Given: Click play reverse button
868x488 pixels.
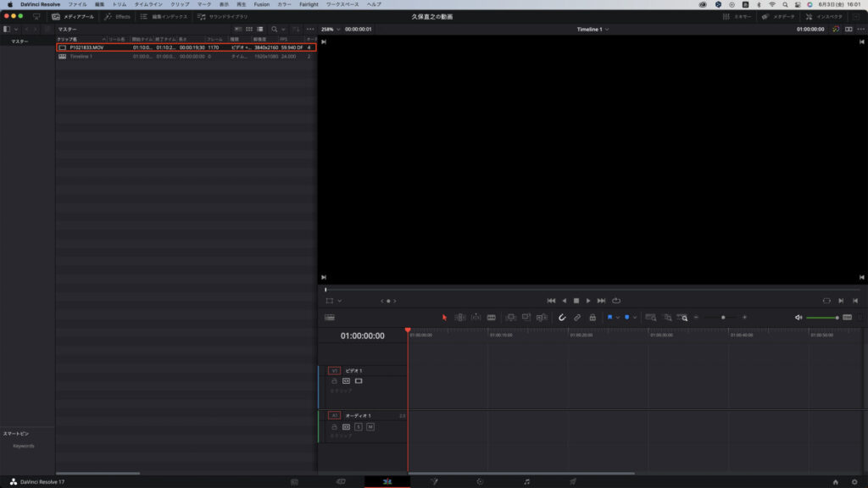Looking at the screenshot, I should [564, 301].
